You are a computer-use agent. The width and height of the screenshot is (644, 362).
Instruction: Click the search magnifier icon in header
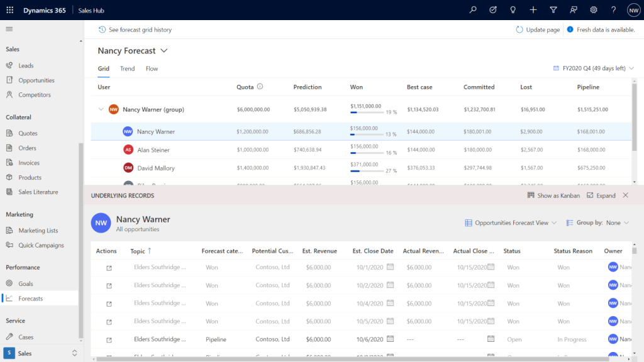pos(473,10)
